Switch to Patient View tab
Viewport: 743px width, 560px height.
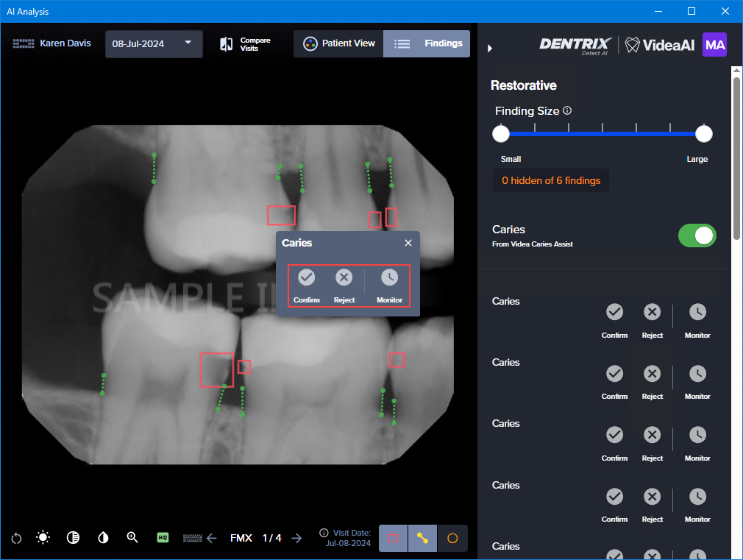coord(338,43)
